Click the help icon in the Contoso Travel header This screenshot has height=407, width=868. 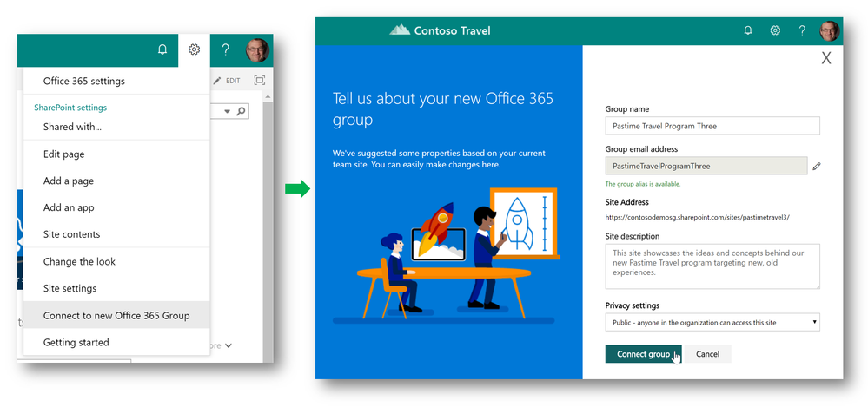click(x=802, y=31)
